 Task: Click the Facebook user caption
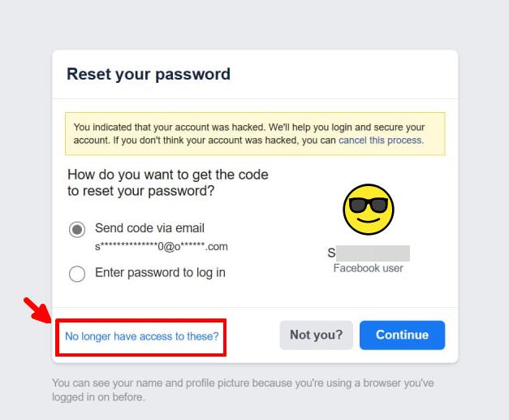(368, 268)
